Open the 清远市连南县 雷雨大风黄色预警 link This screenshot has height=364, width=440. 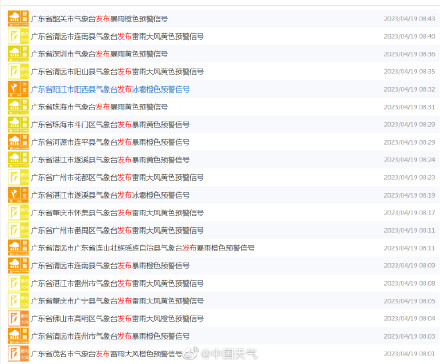click(117, 36)
